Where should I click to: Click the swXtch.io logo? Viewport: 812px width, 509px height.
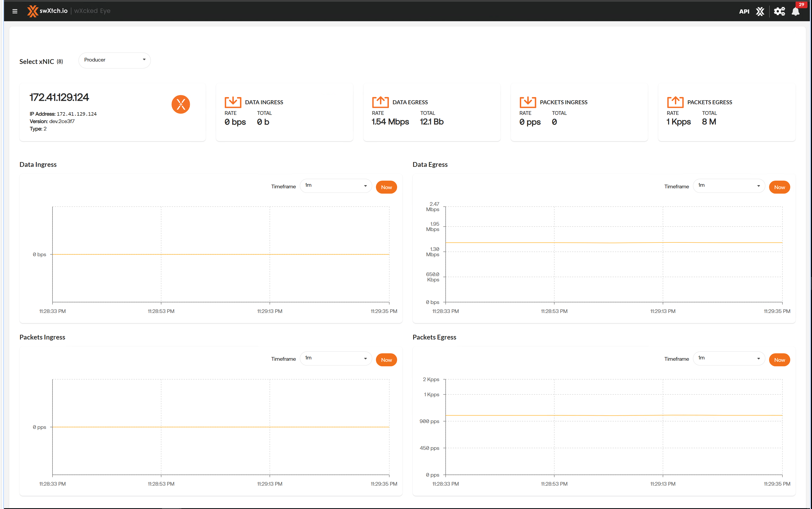tap(47, 11)
